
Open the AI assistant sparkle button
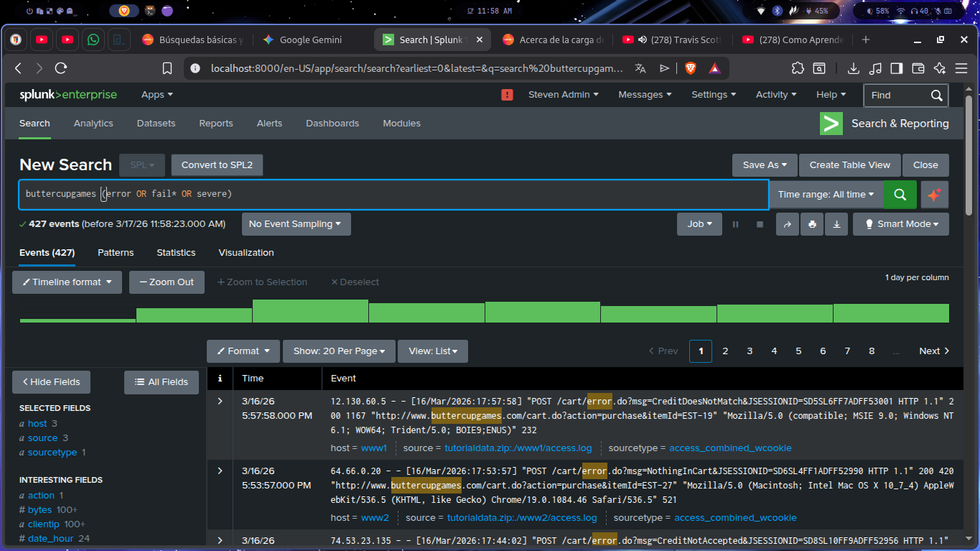pyautogui.click(x=934, y=195)
